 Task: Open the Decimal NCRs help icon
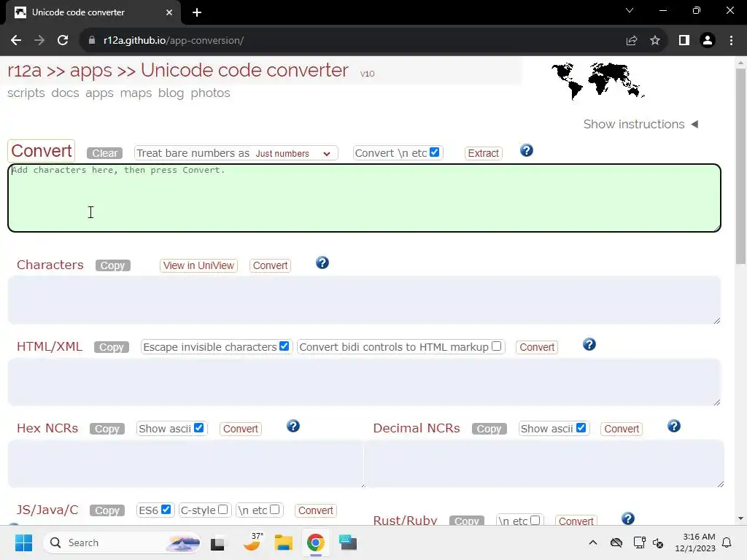coord(673,426)
